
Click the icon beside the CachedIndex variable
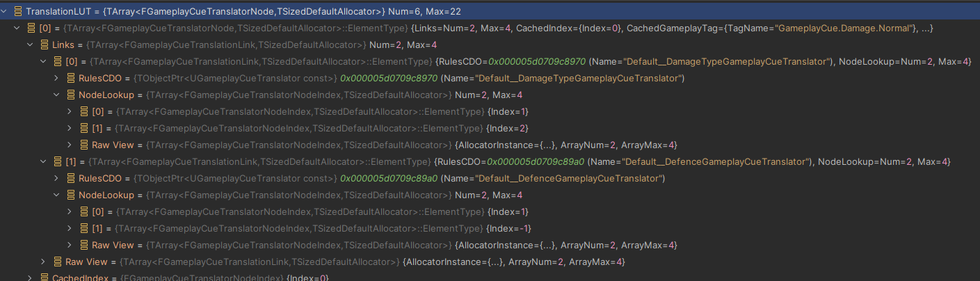[x=44, y=278]
